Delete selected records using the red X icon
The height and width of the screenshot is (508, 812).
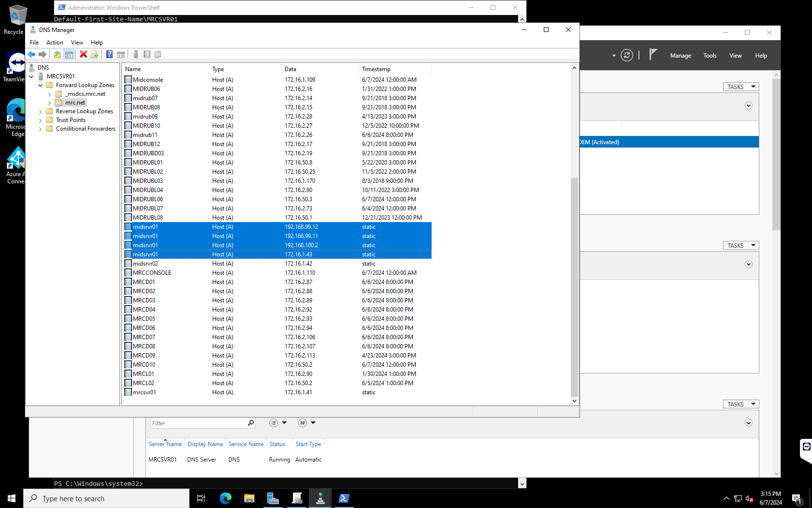[83, 54]
